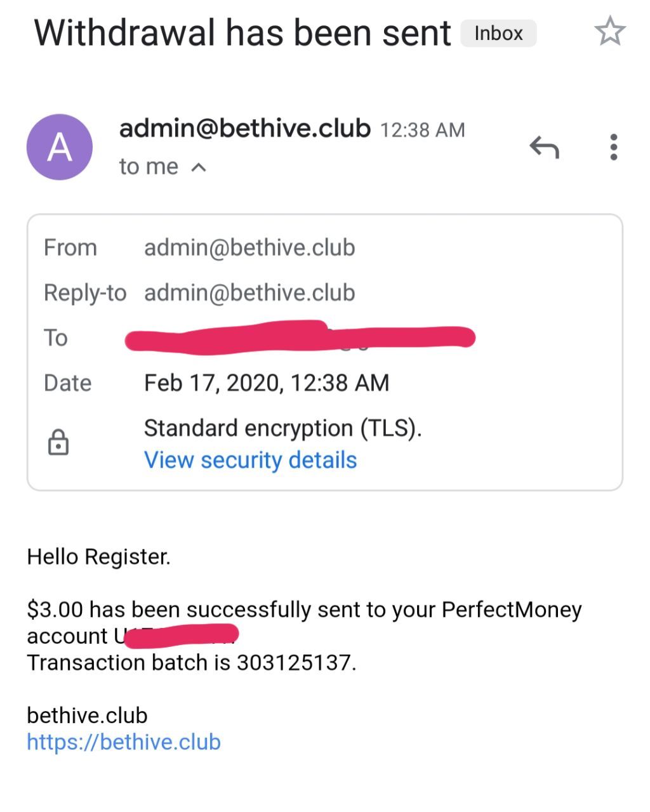Tap the redacted To recipient field
Image resolution: width=650 pixels, height=812 pixels.
(300, 337)
